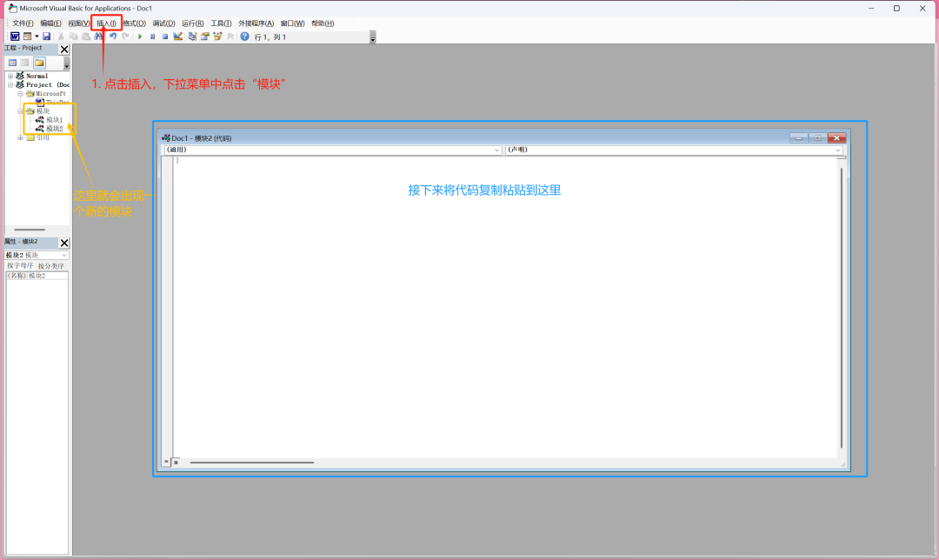Image resolution: width=939 pixels, height=560 pixels.
Task: Click the Break (pause) icon
Action: click(x=152, y=37)
